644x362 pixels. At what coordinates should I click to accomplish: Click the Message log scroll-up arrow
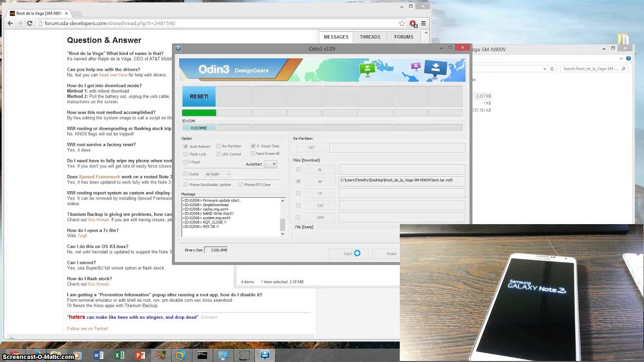click(x=282, y=201)
